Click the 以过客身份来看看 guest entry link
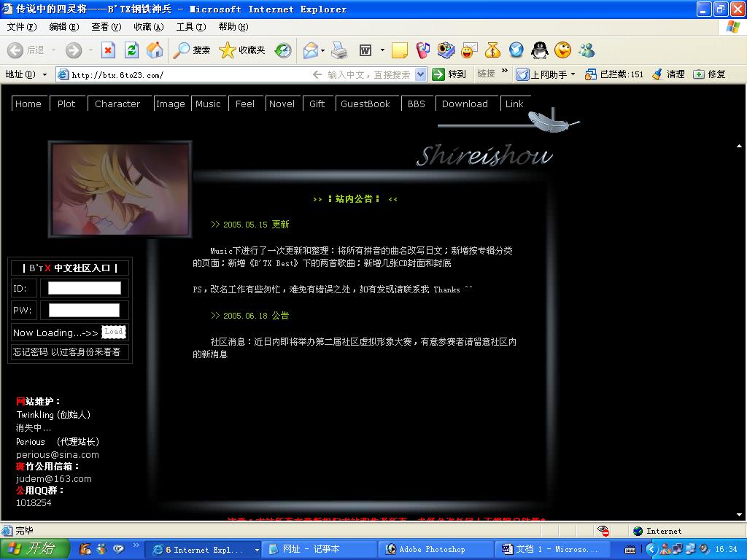This screenshot has height=560, width=747. click(x=86, y=352)
